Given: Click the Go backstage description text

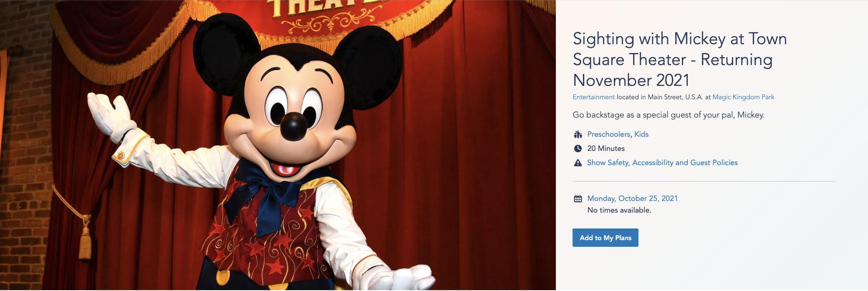Looking at the screenshot, I should (x=669, y=115).
